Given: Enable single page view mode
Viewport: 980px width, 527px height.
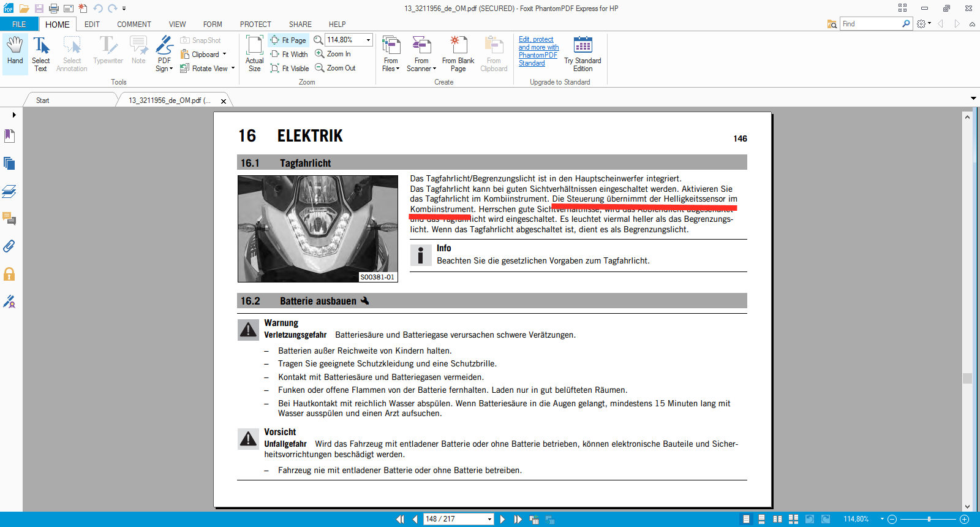Looking at the screenshot, I should pyautogui.click(x=746, y=519).
